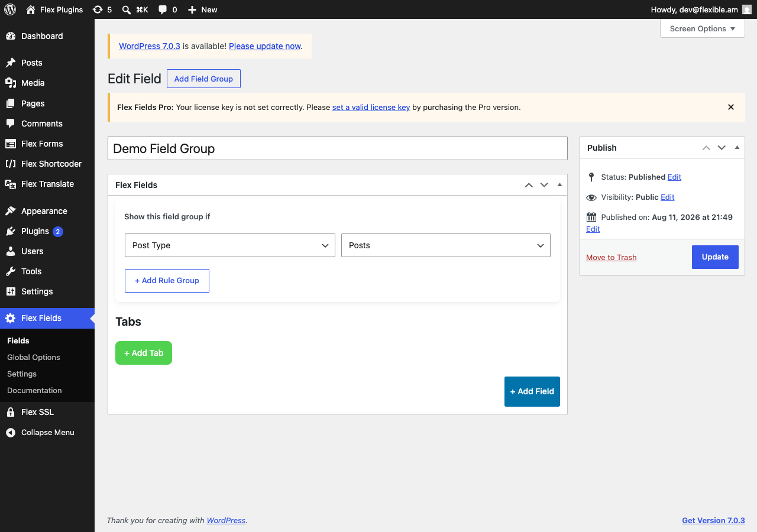Open Global Options submenu item

34,357
